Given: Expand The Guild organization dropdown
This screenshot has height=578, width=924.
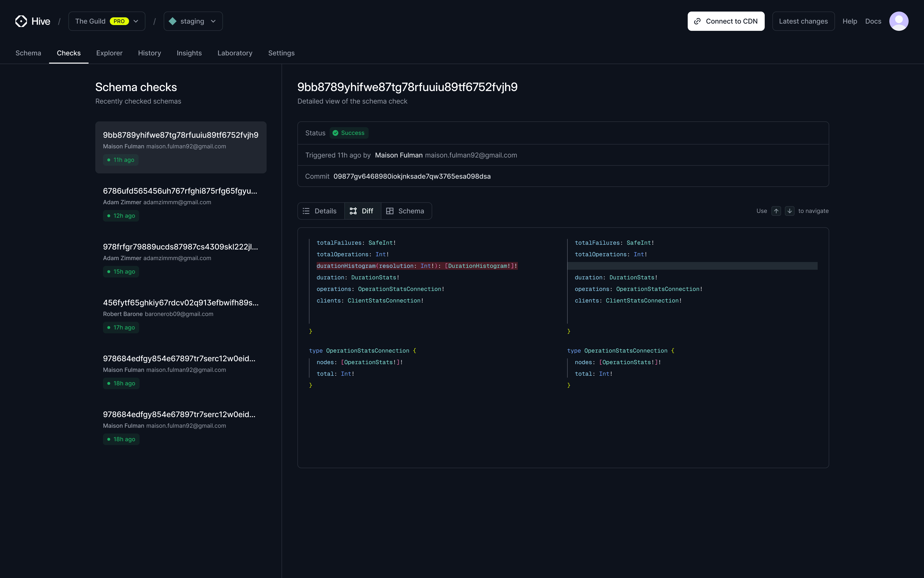Looking at the screenshot, I should [107, 21].
